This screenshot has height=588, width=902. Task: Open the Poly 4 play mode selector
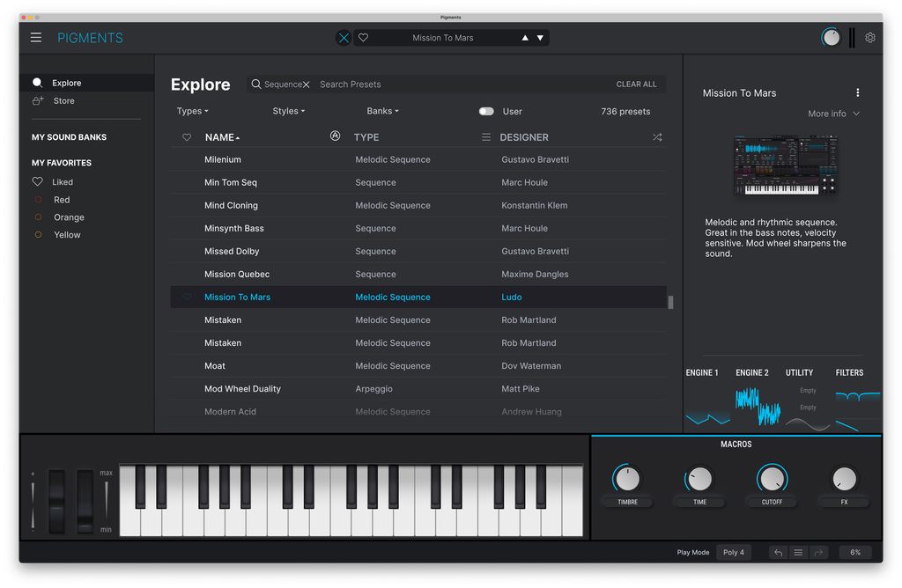pos(734,553)
